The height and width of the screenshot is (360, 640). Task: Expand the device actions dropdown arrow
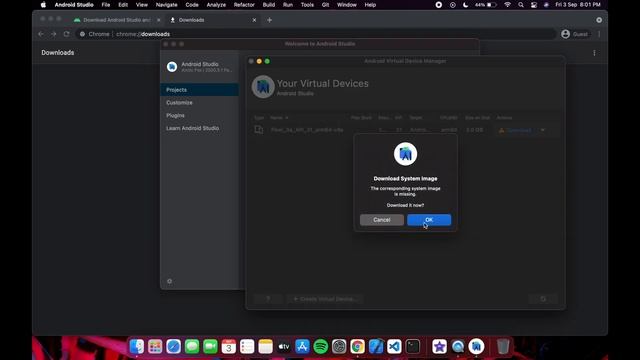pyautogui.click(x=542, y=130)
